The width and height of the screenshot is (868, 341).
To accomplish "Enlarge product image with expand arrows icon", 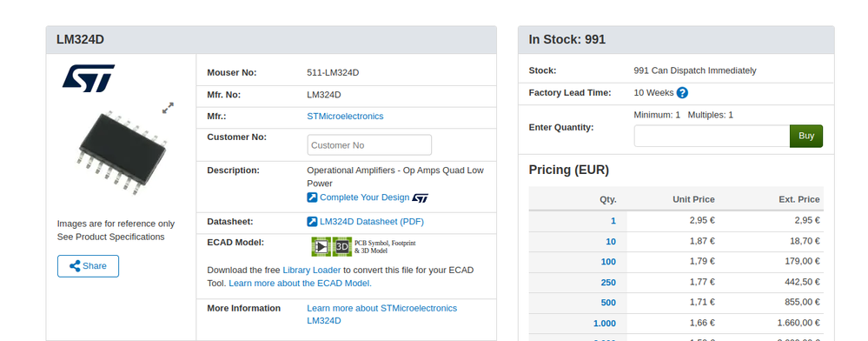I will tap(169, 108).
